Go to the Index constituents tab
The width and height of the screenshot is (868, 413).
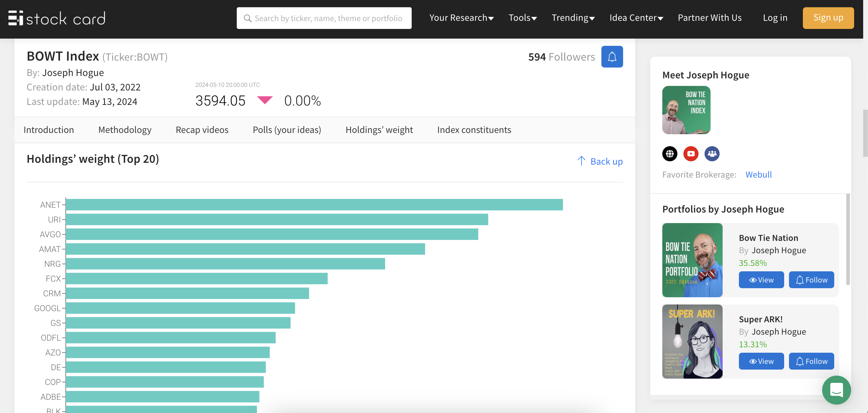pyautogui.click(x=474, y=130)
